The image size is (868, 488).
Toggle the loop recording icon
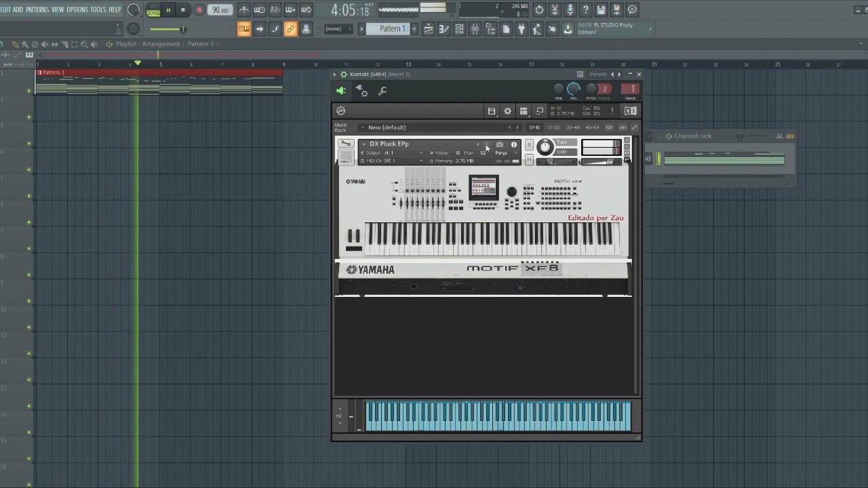tap(306, 9)
